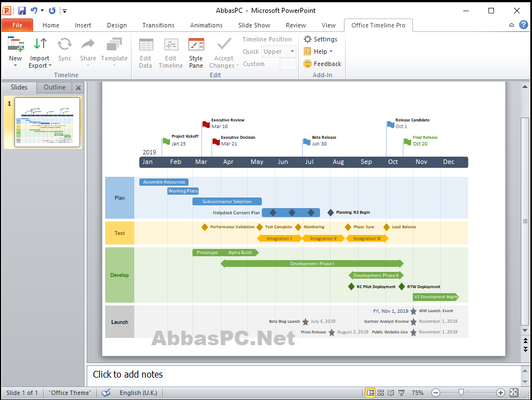This screenshot has width=532, height=400.
Task: Open the Review tab
Action: (295, 25)
